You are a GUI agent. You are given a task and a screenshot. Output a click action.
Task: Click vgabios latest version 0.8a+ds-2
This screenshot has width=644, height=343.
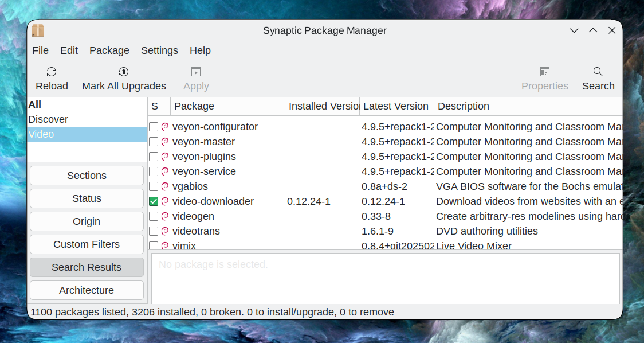(384, 186)
